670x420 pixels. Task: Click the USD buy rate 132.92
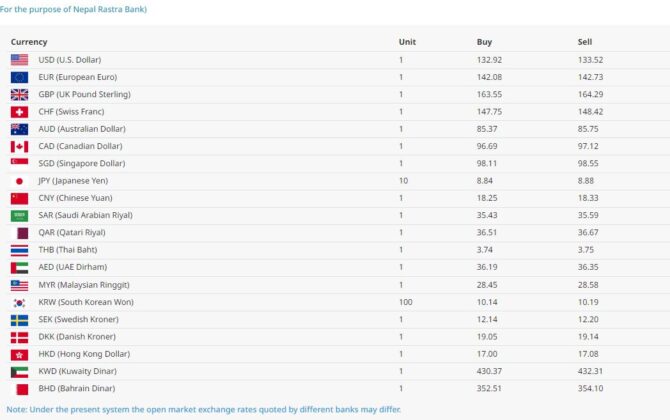[x=489, y=60]
